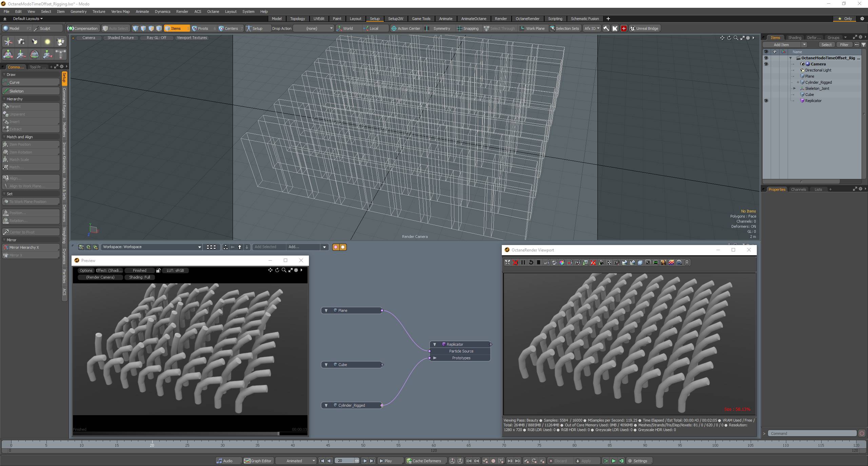Open the Dynamics menu
Viewport: 868px width, 466px height.
162,12
